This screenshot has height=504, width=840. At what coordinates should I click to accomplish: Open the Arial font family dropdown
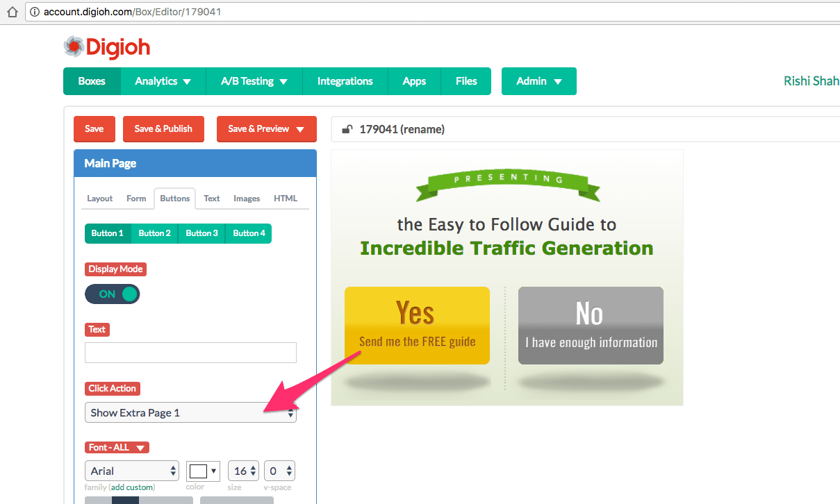(x=132, y=471)
